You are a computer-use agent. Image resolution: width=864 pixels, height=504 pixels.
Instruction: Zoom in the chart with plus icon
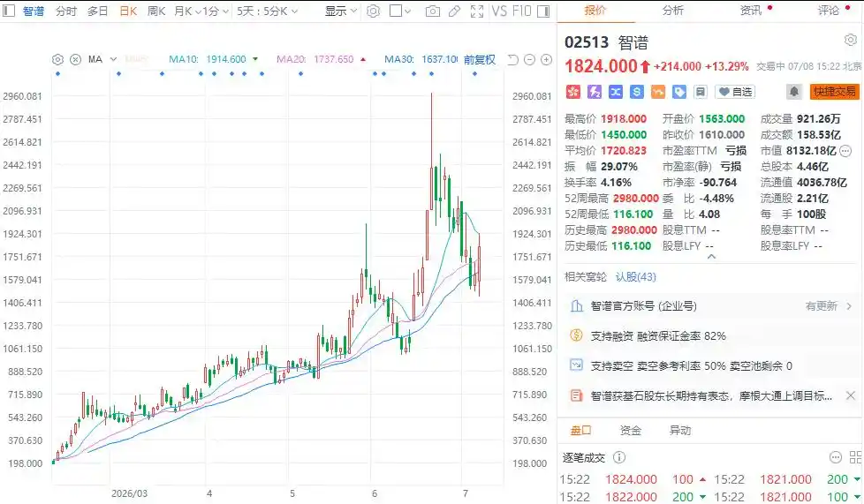pos(546,59)
